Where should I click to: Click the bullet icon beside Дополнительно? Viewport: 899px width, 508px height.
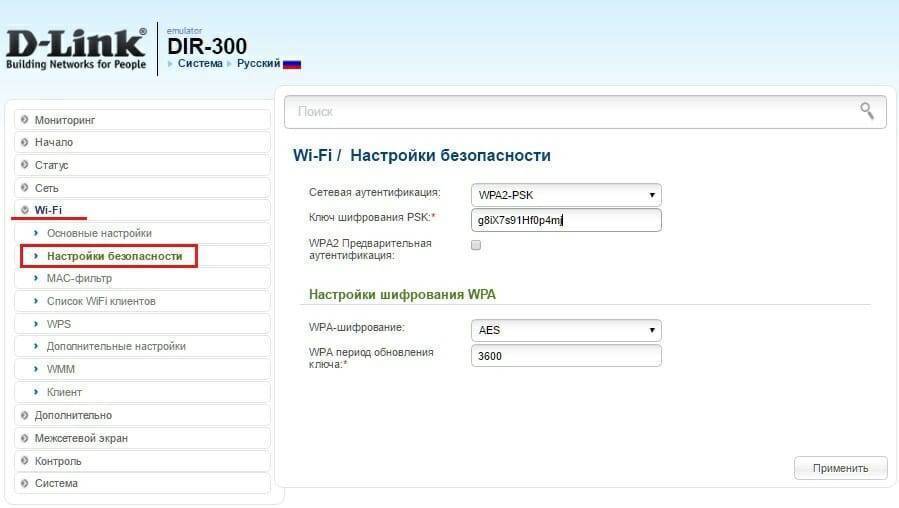24,415
